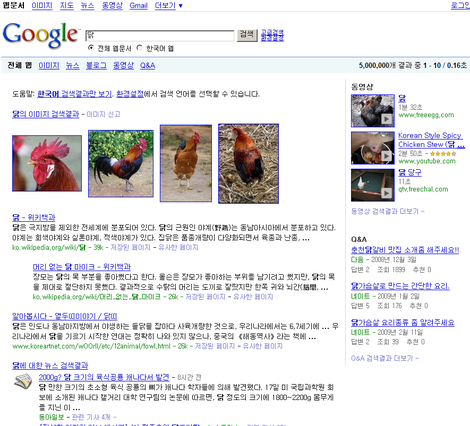This screenshot has height=426, width=470.
Task: Open the 춘천닭갈비 맛집 Q&A question
Action: pos(405,250)
